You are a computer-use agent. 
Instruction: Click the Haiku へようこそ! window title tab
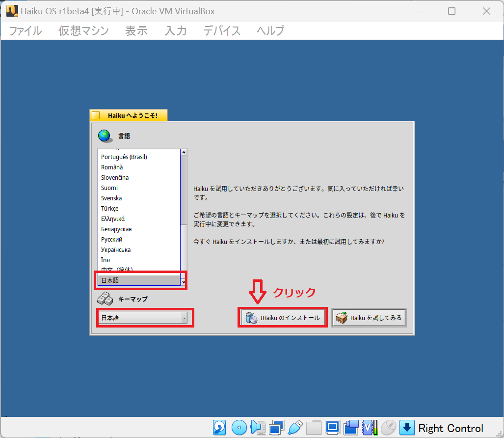pyautogui.click(x=129, y=115)
